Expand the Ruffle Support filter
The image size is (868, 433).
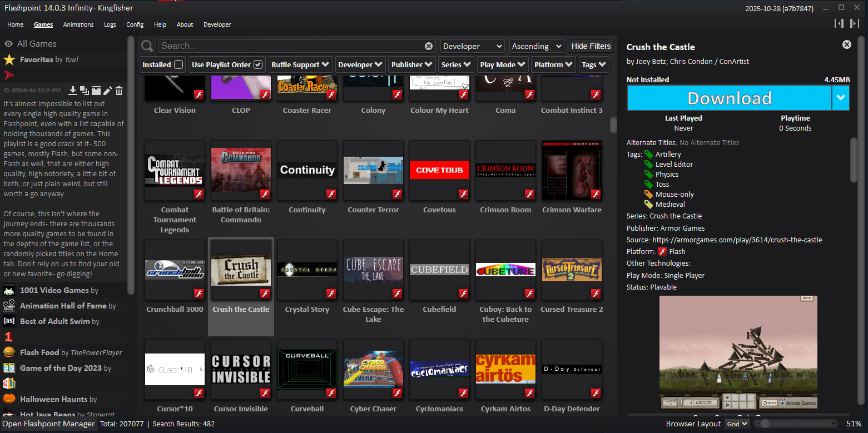click(300, 64)
